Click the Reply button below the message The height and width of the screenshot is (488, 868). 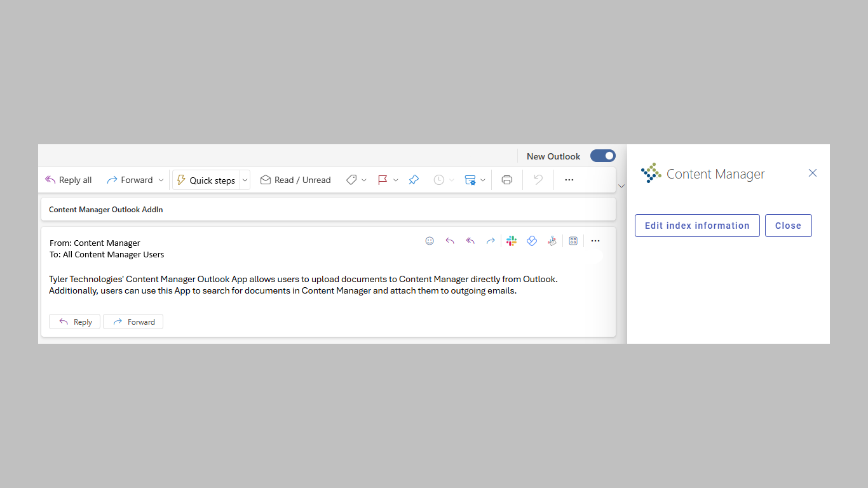pyautogui.click(x=74, y=322)
